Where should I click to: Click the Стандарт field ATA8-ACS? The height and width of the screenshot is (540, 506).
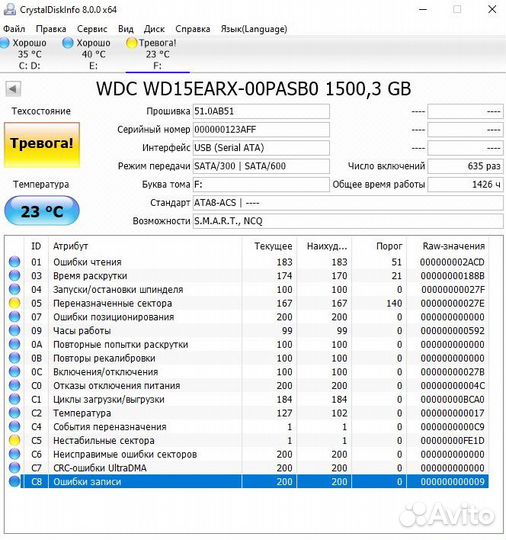(x=348, y=202)
